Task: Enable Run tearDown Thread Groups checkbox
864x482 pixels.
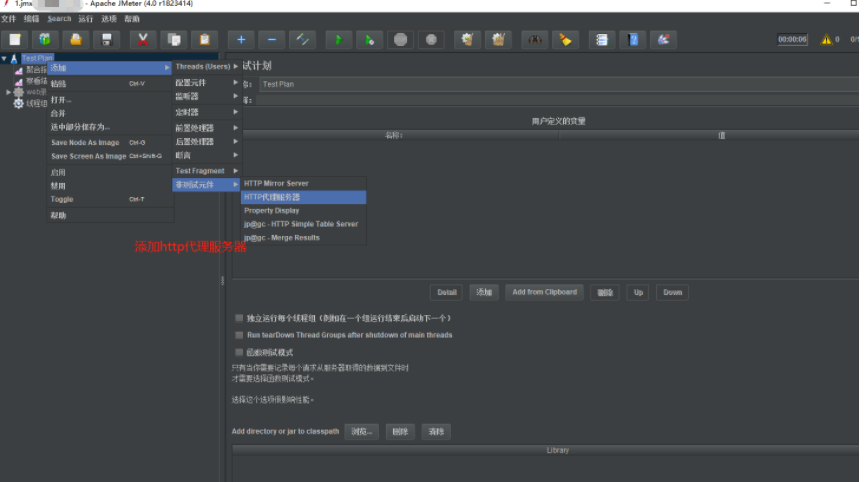Action: 239,335
